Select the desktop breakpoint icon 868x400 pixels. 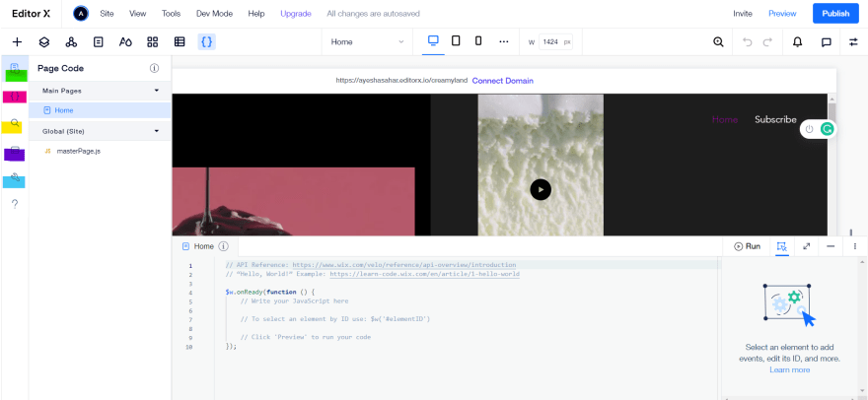click(x=433, y=41)
